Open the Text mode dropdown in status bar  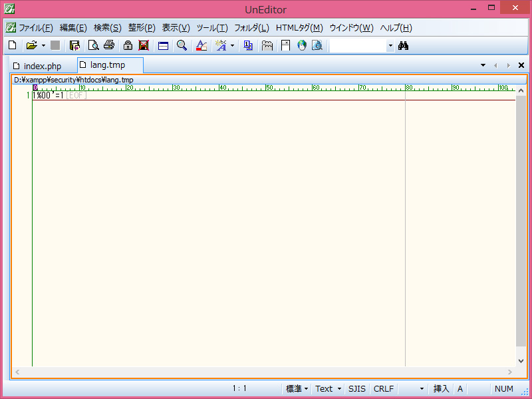pos(328,388)
